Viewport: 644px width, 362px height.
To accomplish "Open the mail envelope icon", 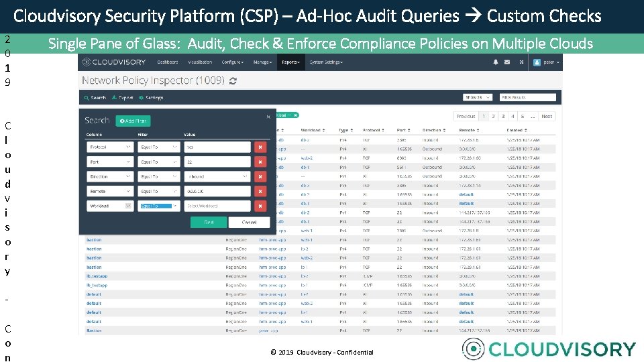I will coord(507,62).
